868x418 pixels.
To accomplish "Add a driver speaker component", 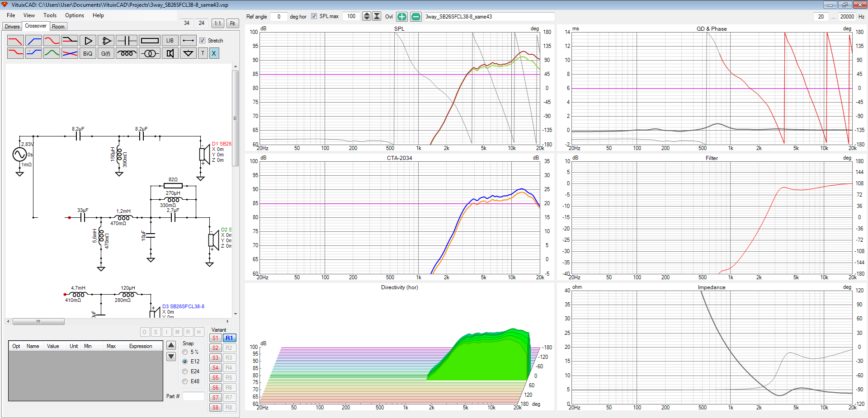I will point(170,53).
